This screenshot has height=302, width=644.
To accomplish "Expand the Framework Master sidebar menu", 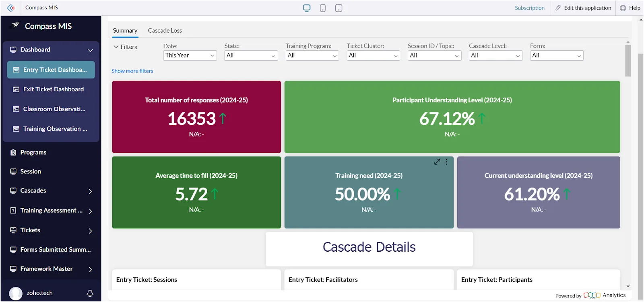I will (x=90, y=269).
